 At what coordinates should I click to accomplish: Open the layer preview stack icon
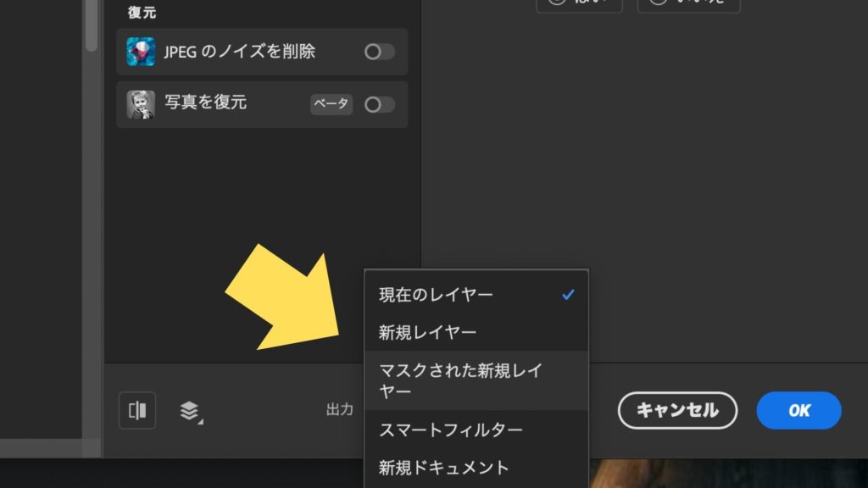[190, 412]
